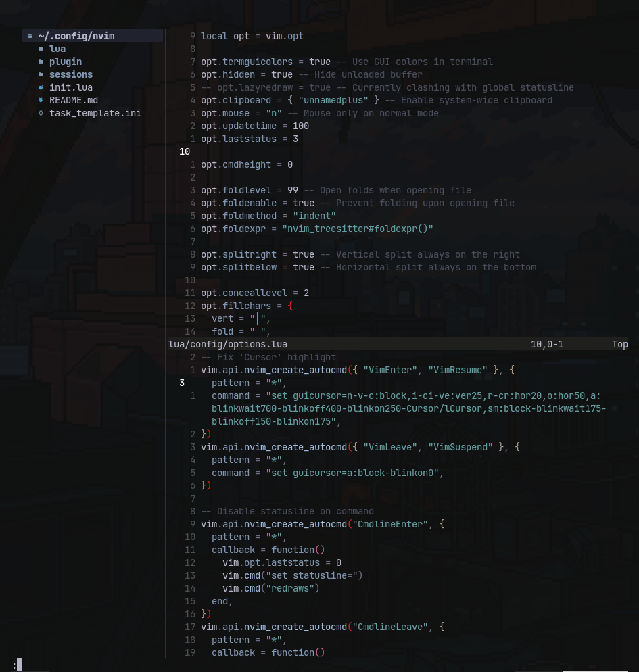Screen dimensions: 639x672
Task: Select task_template.ini in the sidebar
Action: [95, 113]
